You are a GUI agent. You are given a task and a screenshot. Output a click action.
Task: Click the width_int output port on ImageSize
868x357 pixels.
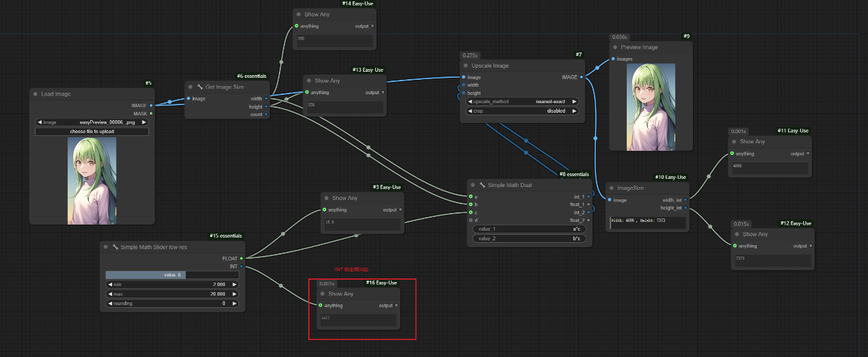coord(686,199)
